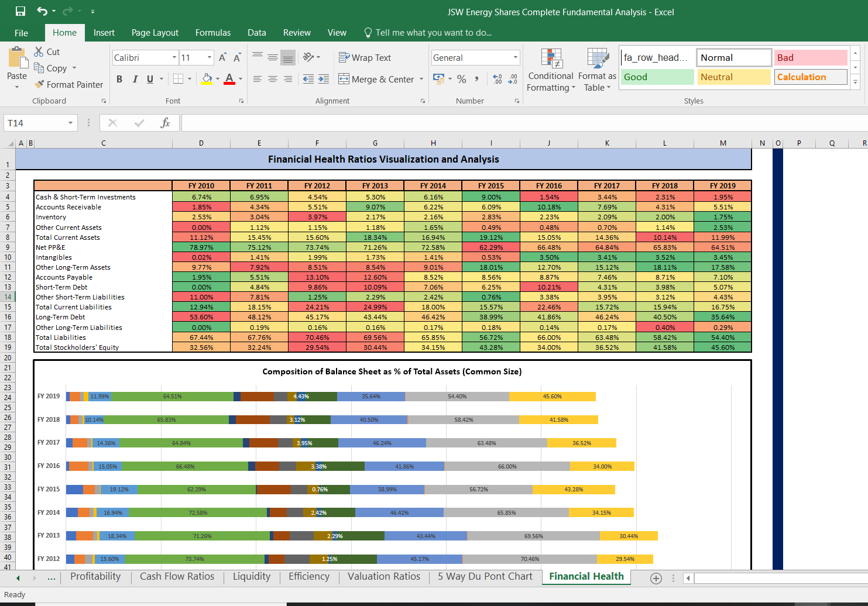Apply the Neutral cell style
The image size is (868, 606).
[734, 77]
